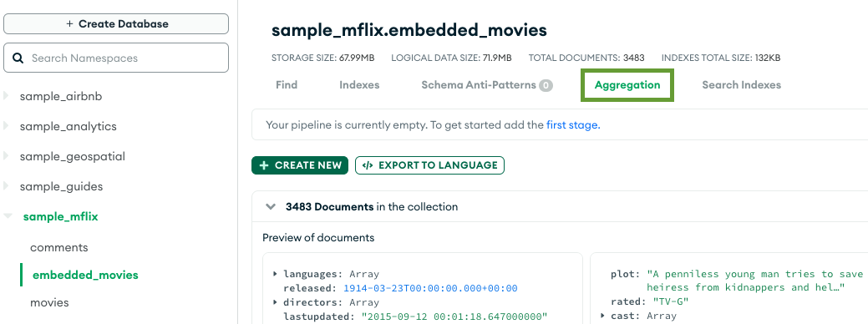Select the sample_geospatial database name

click(x=73, y=156)
